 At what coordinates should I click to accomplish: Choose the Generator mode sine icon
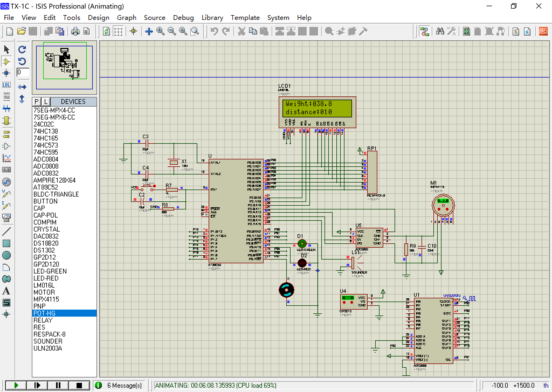[6, 182]
